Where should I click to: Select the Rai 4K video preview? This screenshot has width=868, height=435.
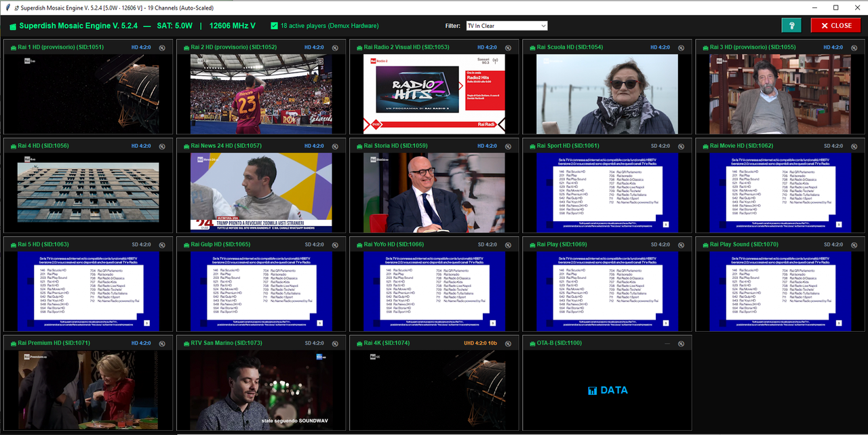(x=434, y=390)
